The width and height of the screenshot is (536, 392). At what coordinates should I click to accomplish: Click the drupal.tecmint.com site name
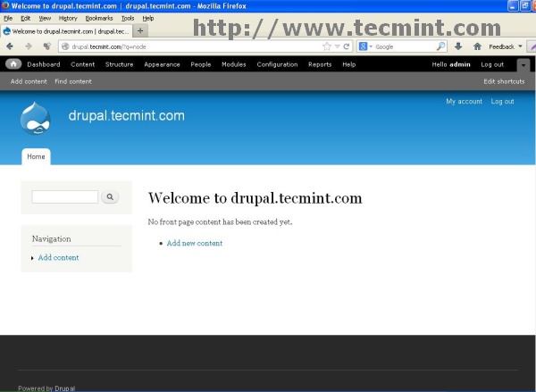pos(127,115)
